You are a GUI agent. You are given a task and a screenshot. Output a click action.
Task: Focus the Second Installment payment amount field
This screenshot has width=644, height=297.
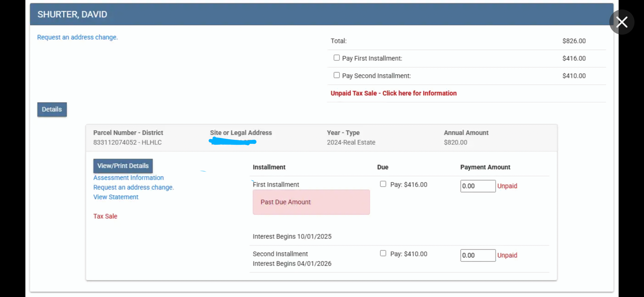pyautogui.click(x=477, y=256)
